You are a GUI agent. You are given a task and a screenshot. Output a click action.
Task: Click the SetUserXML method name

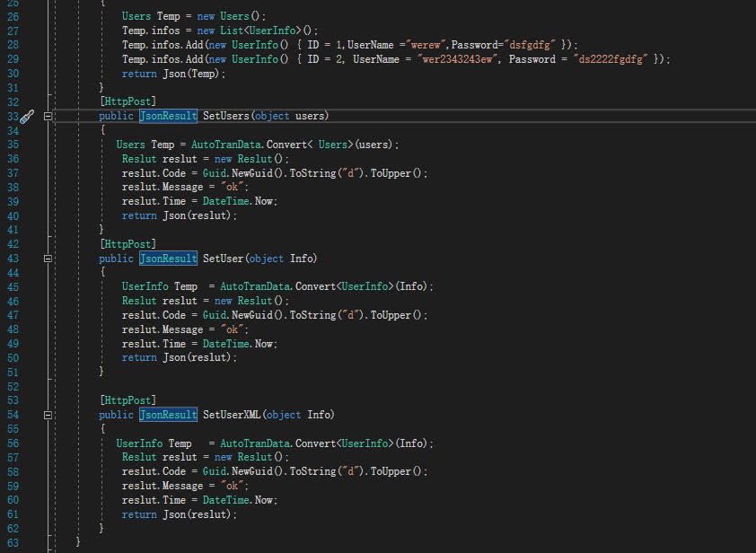click(232, 415)
